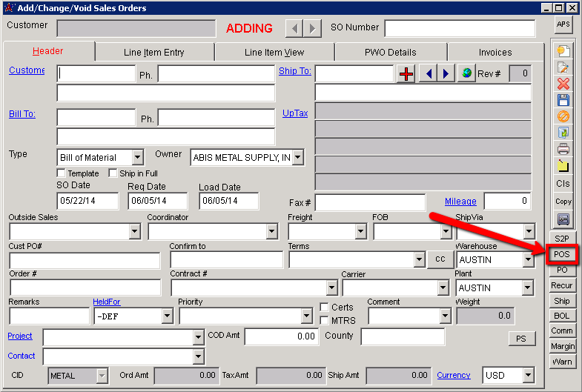Click the orange void/cancel icon
The image size is (582, 392).
click(x=563, y=116)
